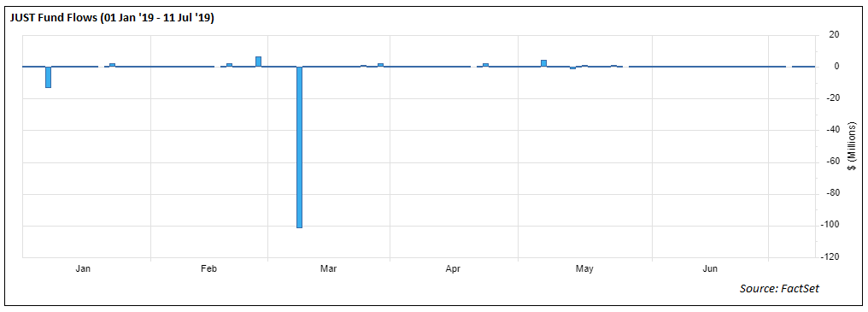This screenshot has height=312, width=868.
Task: Click the JUST Fund Flows chart title
Action: (x=113, y=18)
